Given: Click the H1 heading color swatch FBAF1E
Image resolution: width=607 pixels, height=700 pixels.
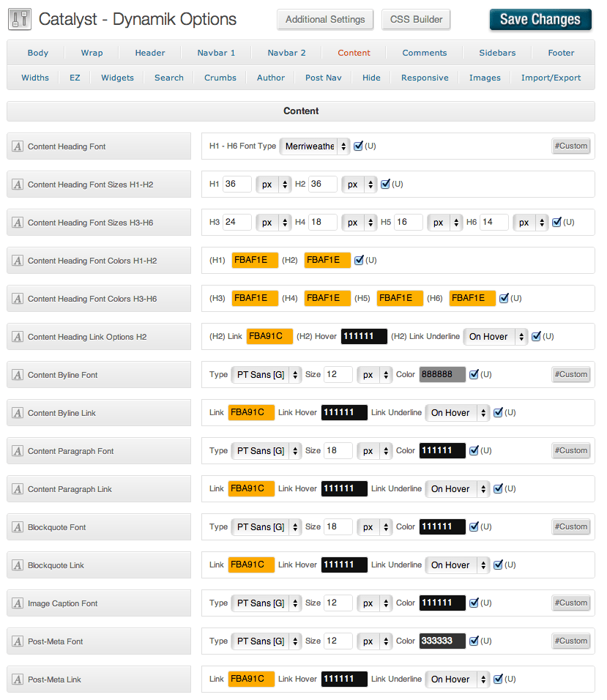Looking at the screenshot, I should [255, 260].
